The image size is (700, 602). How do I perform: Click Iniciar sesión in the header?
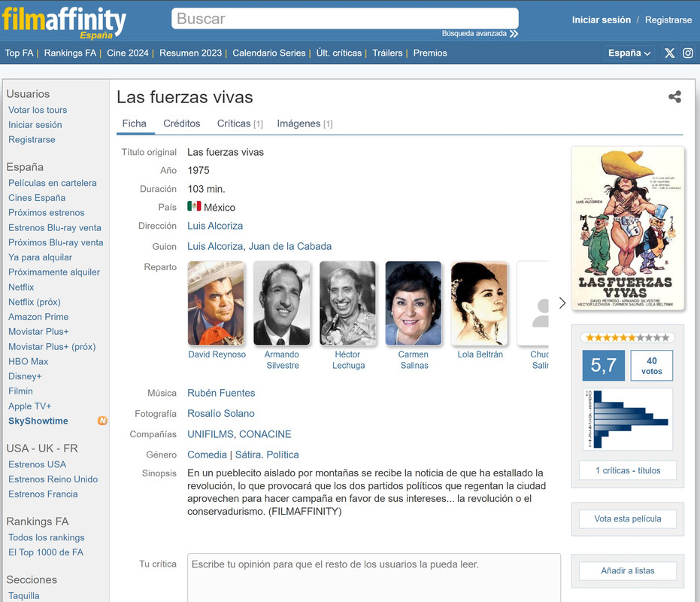(602, 20)
